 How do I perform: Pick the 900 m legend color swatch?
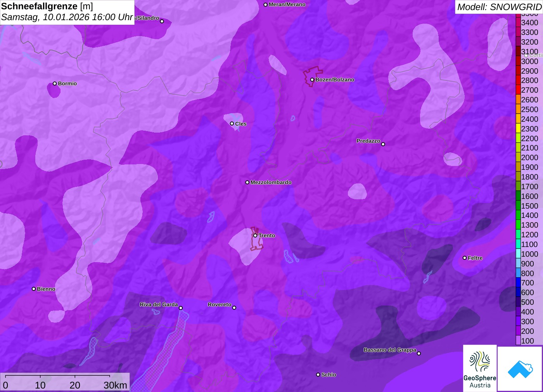pos(518,263)
